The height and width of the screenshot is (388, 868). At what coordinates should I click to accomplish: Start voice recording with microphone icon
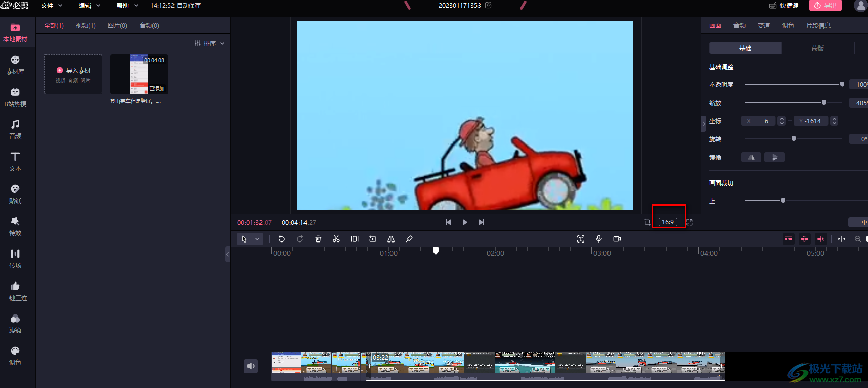point(599,239)
